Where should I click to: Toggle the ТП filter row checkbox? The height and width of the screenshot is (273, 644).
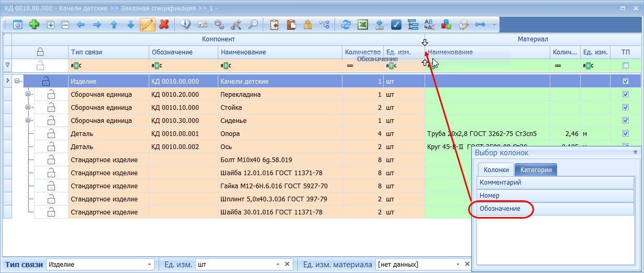pyautogui.click(x=626, y=65)
